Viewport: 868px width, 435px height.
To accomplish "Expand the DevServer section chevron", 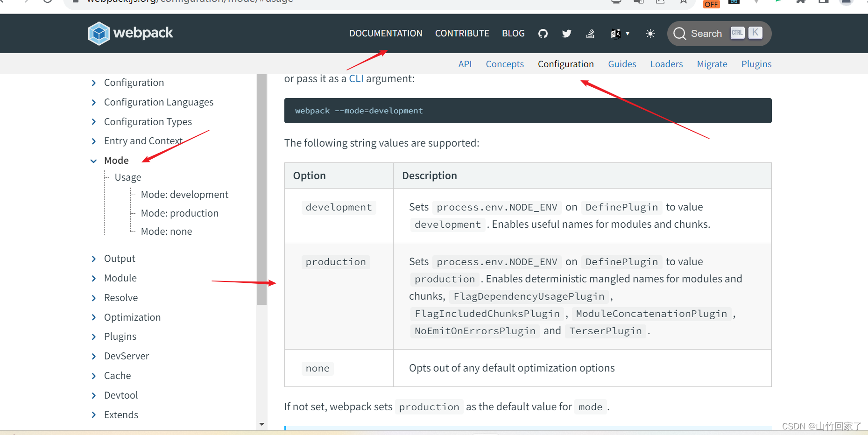I will point(94,356).
